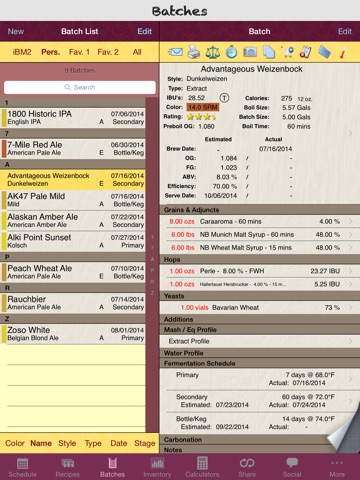Email the batch using envelope icon
This screenshot has height=480, width=360.
pyautogui.click(x=176, y=52)
